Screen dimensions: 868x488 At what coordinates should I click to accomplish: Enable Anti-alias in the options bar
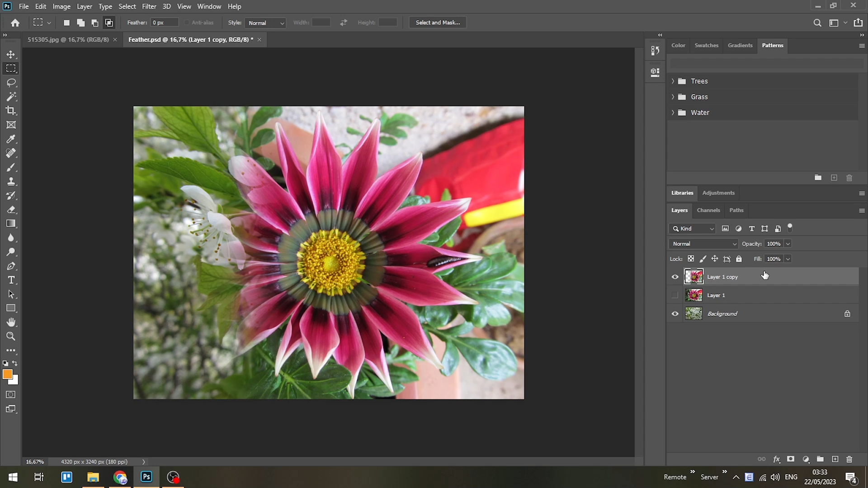[186, 22]
